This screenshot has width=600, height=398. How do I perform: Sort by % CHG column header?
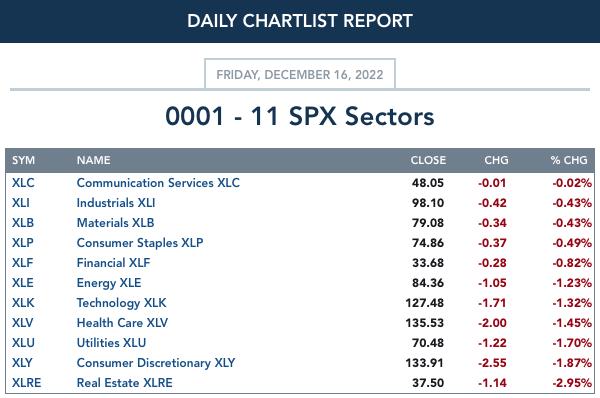(569, 160)
